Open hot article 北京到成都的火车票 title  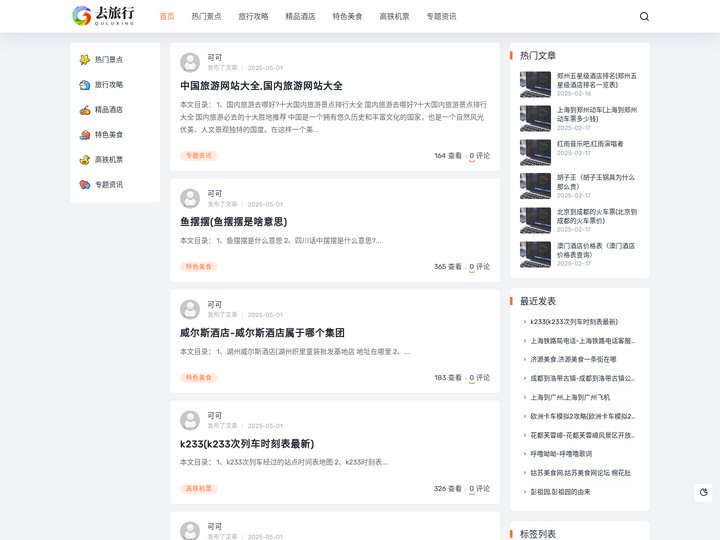pos(597,216)
